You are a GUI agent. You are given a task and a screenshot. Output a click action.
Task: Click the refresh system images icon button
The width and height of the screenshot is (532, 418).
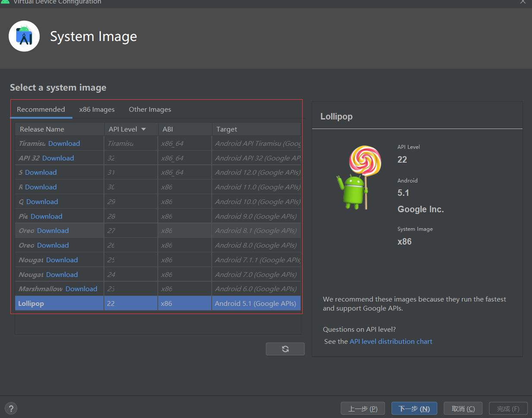coord(285,349)
